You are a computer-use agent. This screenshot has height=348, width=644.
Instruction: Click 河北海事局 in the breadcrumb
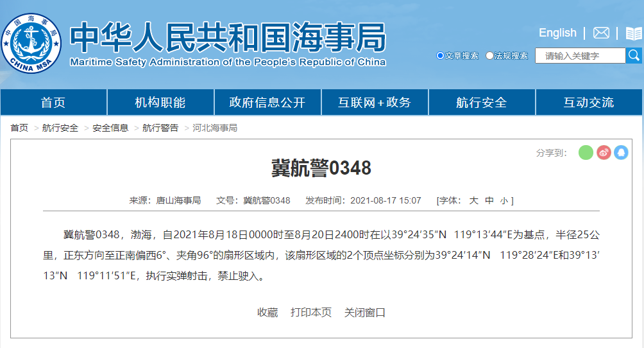click(215, 128)
